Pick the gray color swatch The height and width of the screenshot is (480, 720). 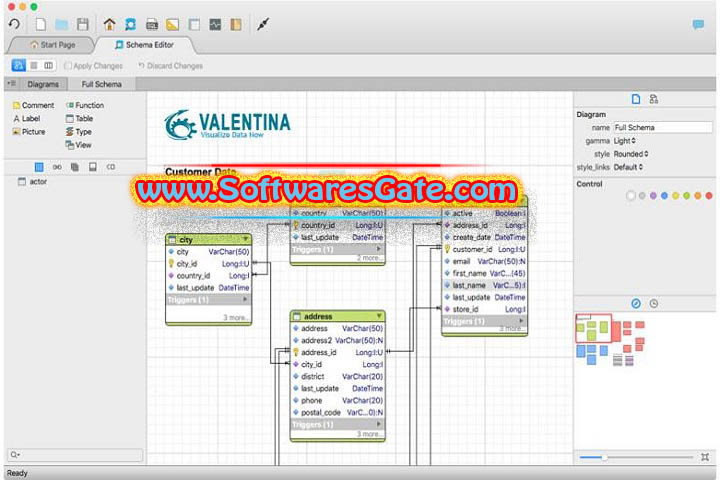[642, 196]
